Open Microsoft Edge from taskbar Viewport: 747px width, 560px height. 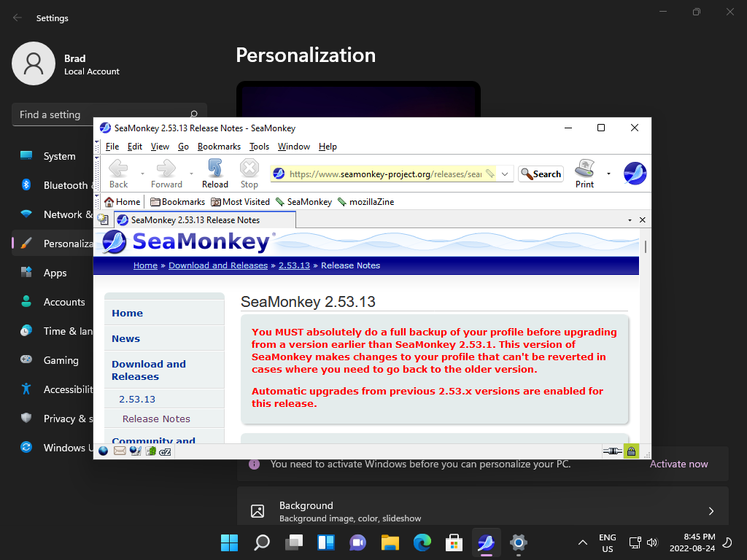coord(422,542)
